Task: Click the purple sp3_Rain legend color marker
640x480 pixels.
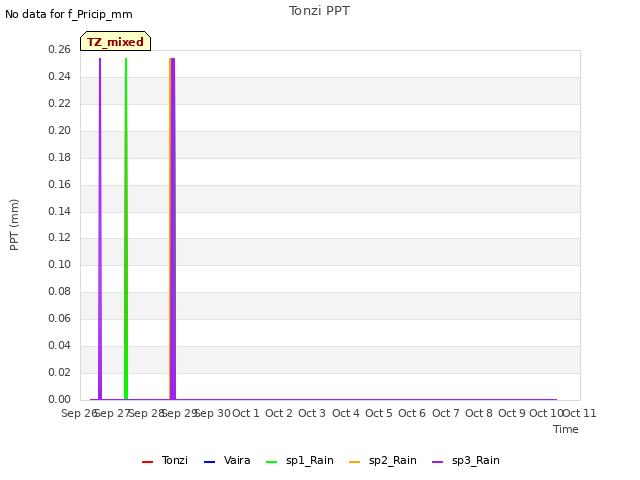Action: pyautogui.click(x=438, y=462)
